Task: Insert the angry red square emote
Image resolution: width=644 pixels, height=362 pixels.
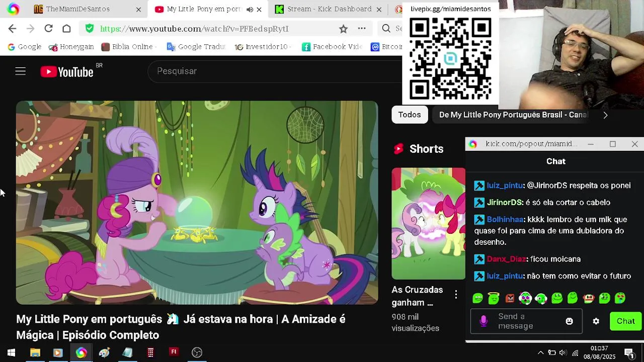Action: [x=510, y=299]
